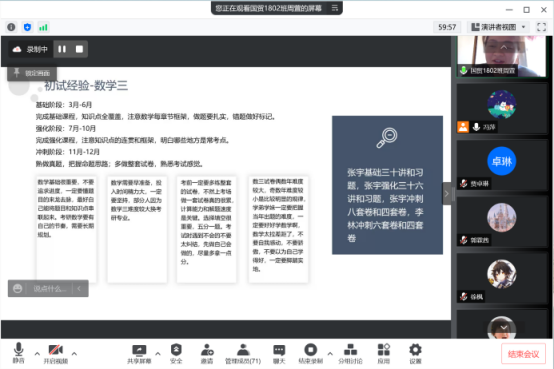Click the end meeting (结束会议) button
The width and height of the screenshot is (554, 369).
tap(523, 354)
